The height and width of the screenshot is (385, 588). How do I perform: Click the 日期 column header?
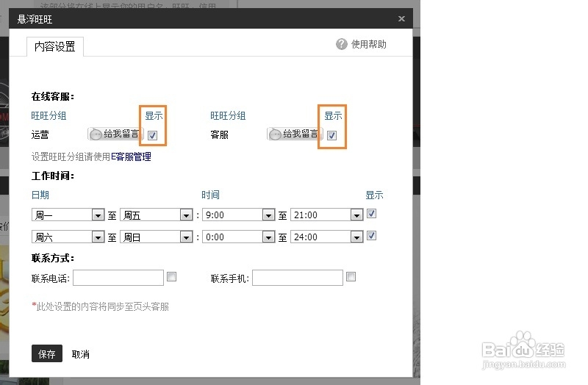(40, 195)
